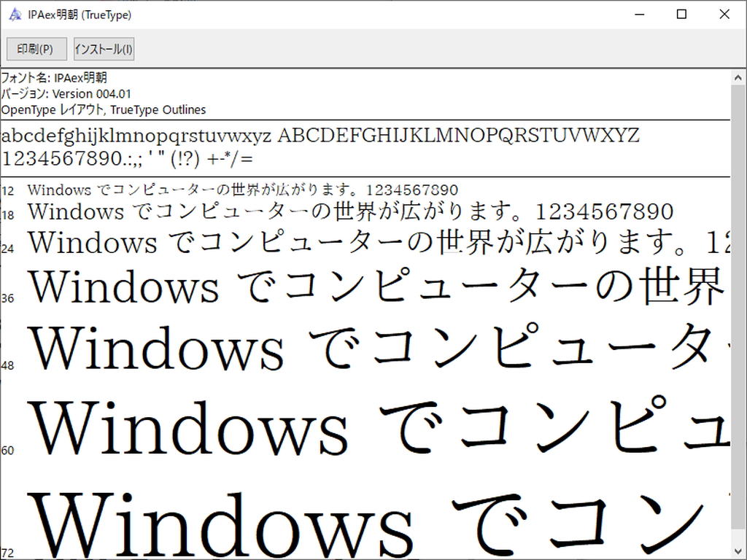The height and width of the screenshot is (560, 747).
Task: Click the size 18 sample text line
Action: pyautogui.click(x=350, y=212)
